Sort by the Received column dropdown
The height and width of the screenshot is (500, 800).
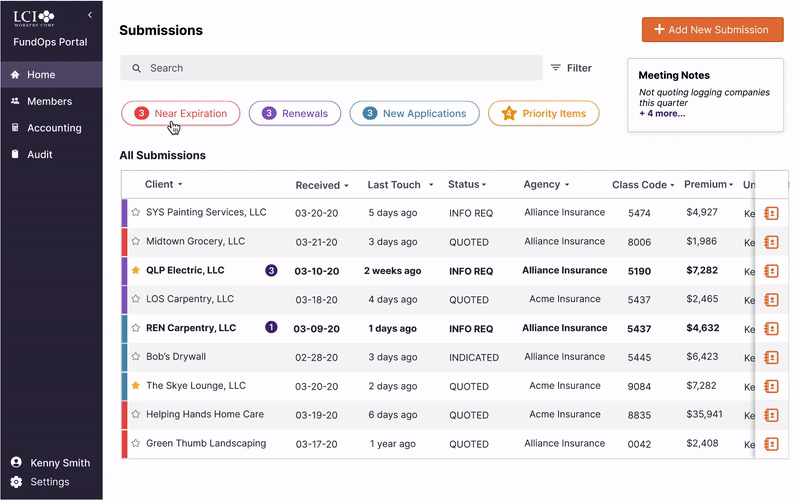[346, 186]
